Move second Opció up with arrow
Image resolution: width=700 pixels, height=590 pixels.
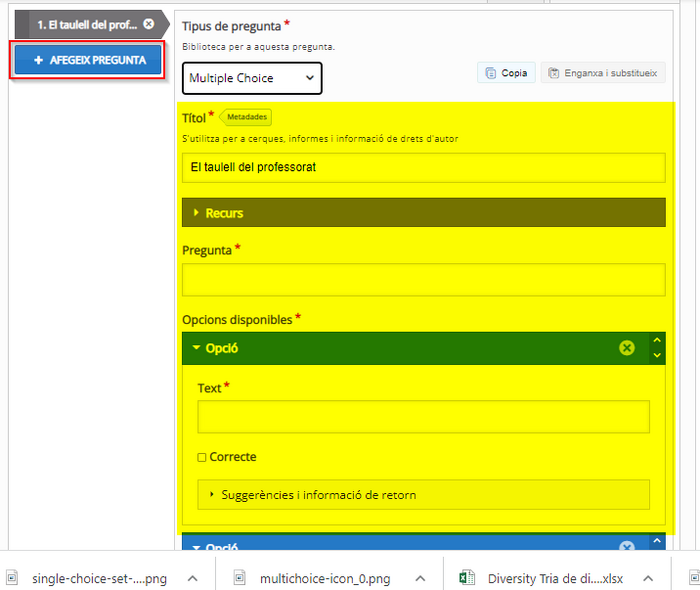point(657,540)
